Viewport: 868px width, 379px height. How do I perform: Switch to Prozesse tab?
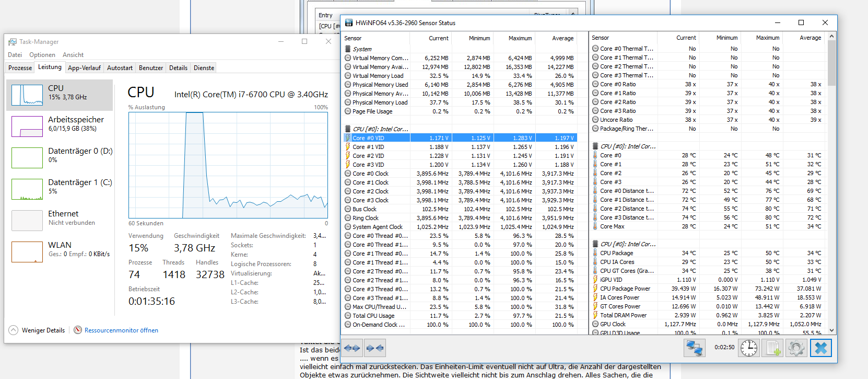tap(20, 68)
